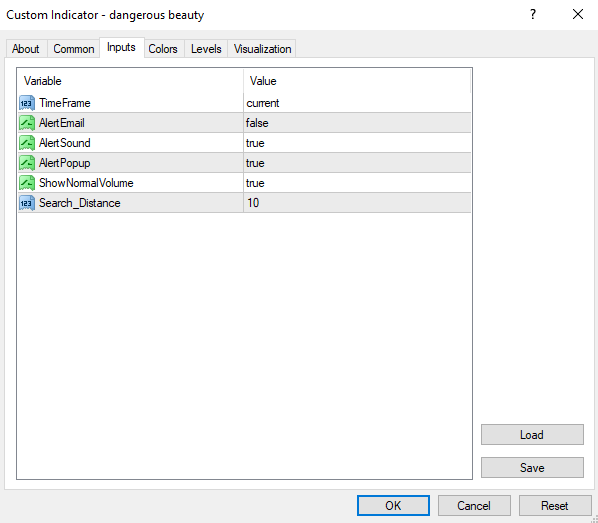Click the TimeFrame integer type icon
Screen dimensions: 598x523
pyautogui.click(x=27, y=103)
